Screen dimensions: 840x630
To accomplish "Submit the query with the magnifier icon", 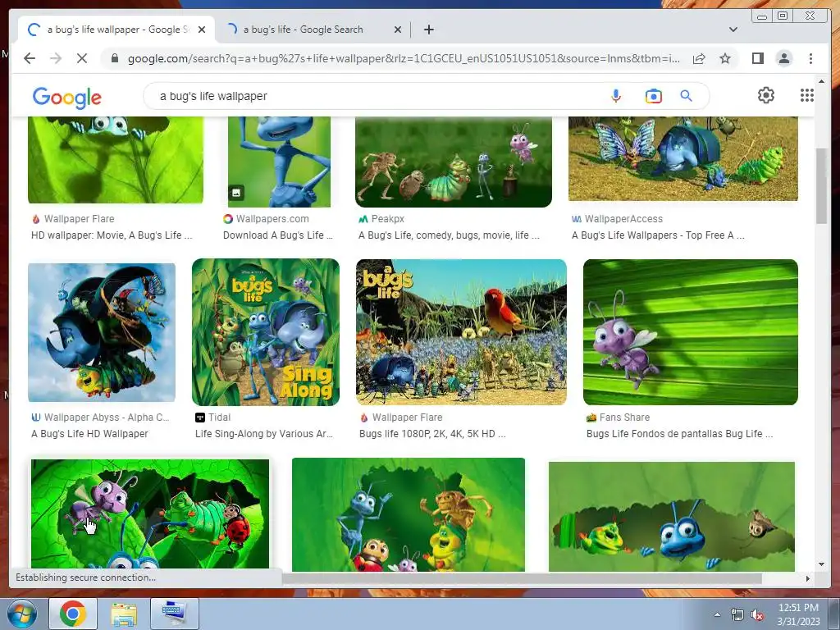I will pos(687,96).
